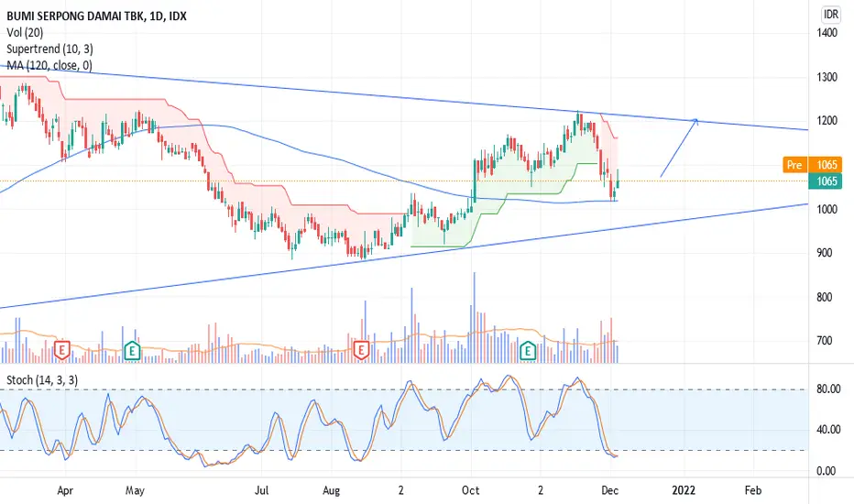Select the Vol (20) indicator label

[x=25, y=33]
